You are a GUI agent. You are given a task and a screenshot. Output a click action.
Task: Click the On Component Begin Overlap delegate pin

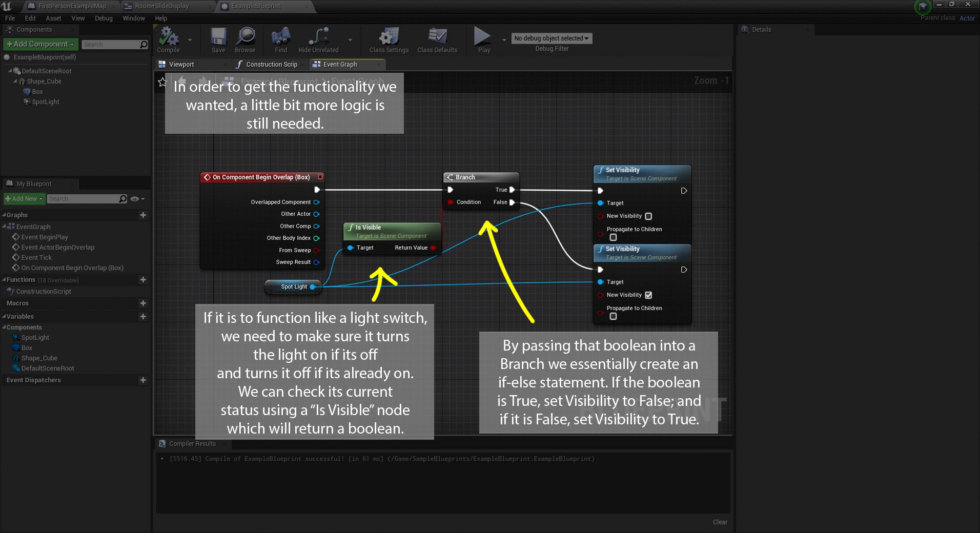coord(320,177)
